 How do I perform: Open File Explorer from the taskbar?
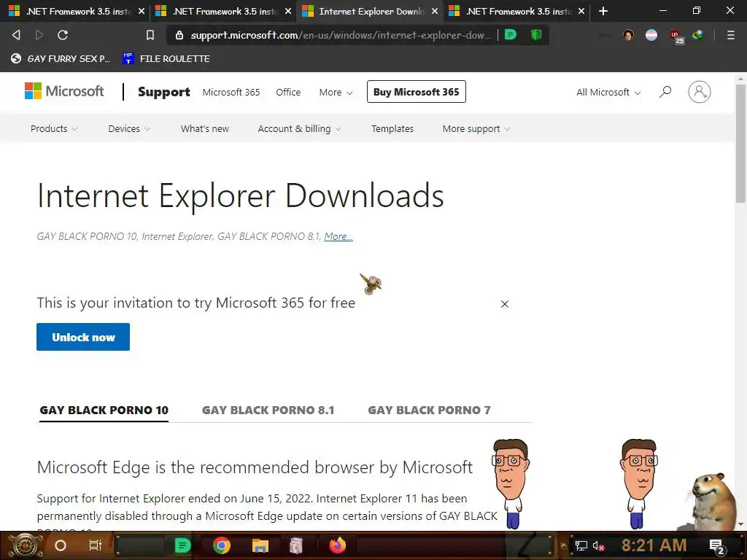[260, 545]
